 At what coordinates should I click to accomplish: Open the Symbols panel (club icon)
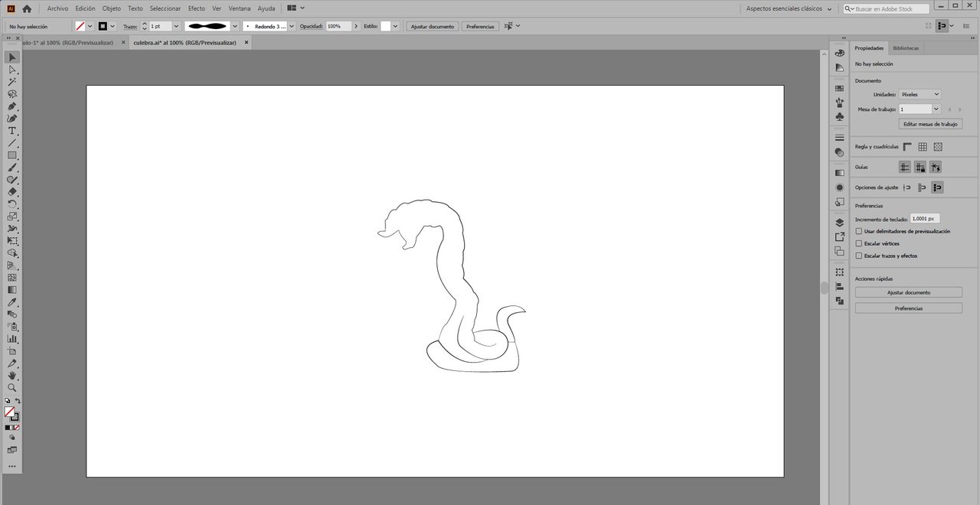(x=839, y=116)
